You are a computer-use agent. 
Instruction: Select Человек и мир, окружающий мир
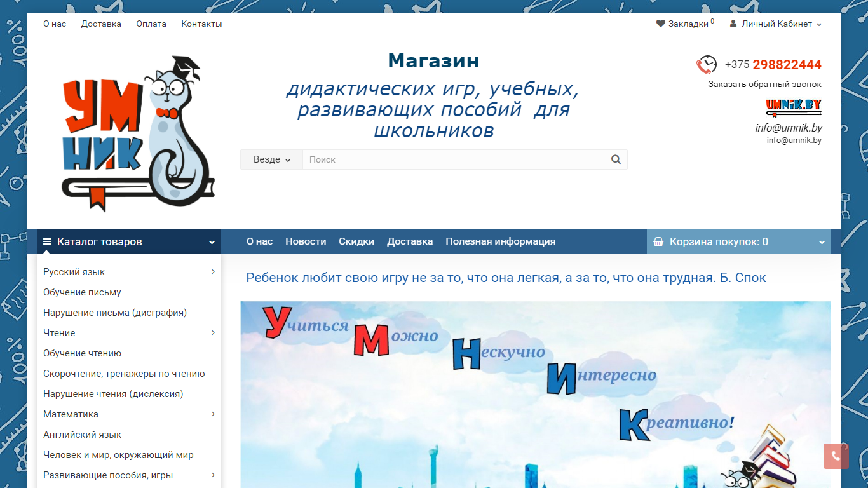coord(118,455)
